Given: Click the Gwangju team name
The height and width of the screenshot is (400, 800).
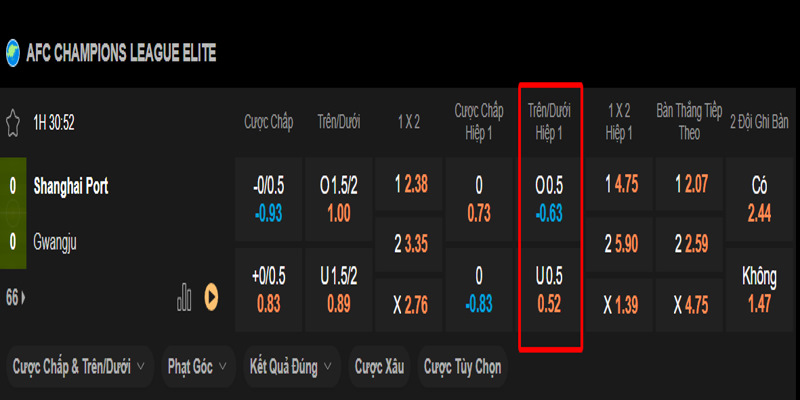Looking at the screenshot, I should coord(55,243).
